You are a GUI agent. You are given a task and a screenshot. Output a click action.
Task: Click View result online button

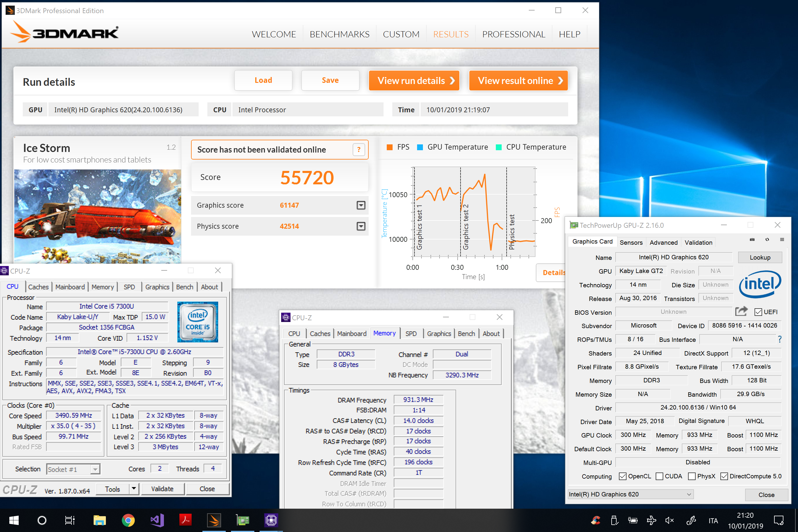click(518, 80)
